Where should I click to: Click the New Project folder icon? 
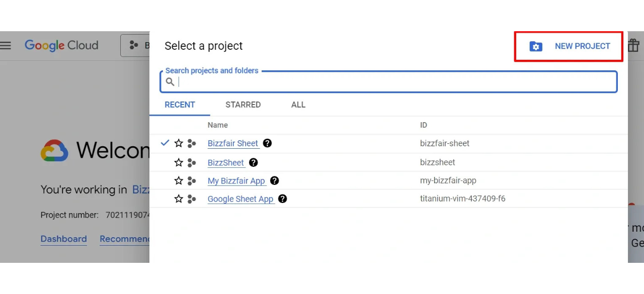536,46
